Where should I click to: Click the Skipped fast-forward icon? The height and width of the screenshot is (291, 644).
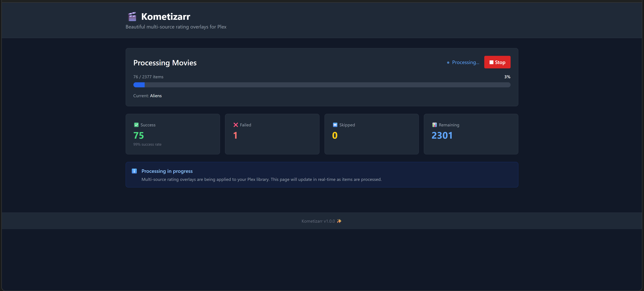[335, 125]
